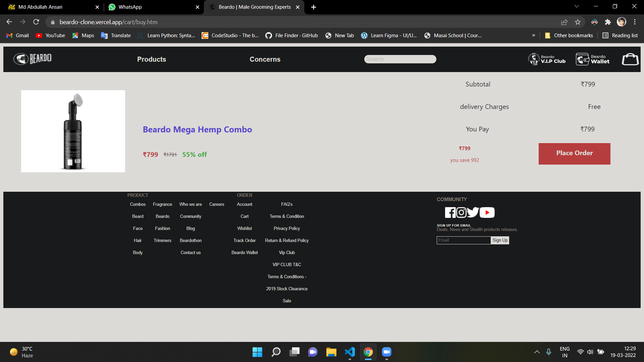Image resolution: width=644 pixels, height=362 pixels.
Task: Open taskbar search icon
Action: [276, 352]
